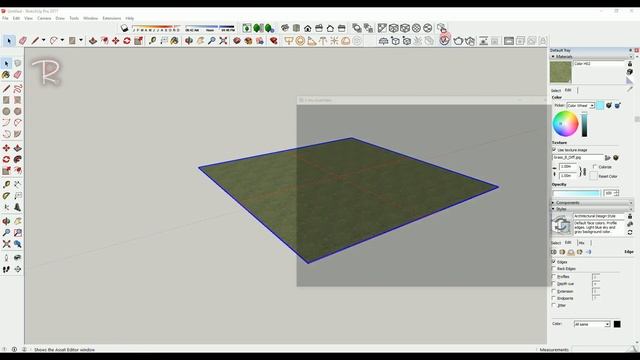640x360 pixels.
Task: Open the Rectangle shape tool dropdown arrow
Action: [81, 40]
